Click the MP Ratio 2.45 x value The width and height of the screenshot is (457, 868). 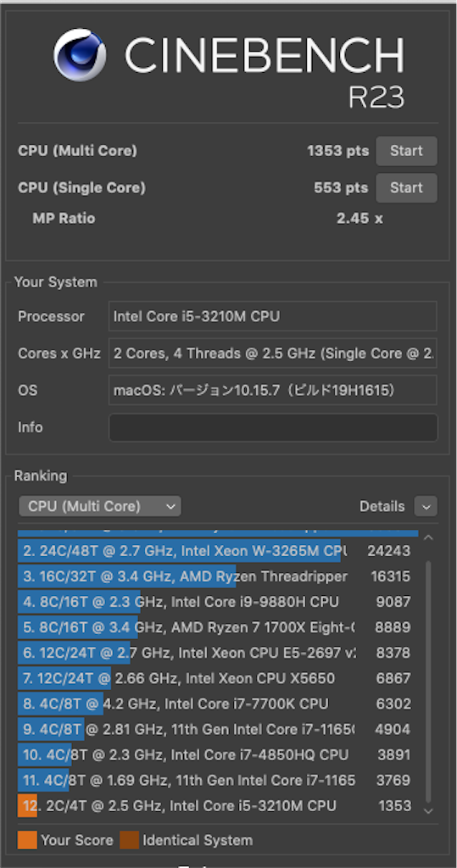point(359,218)
